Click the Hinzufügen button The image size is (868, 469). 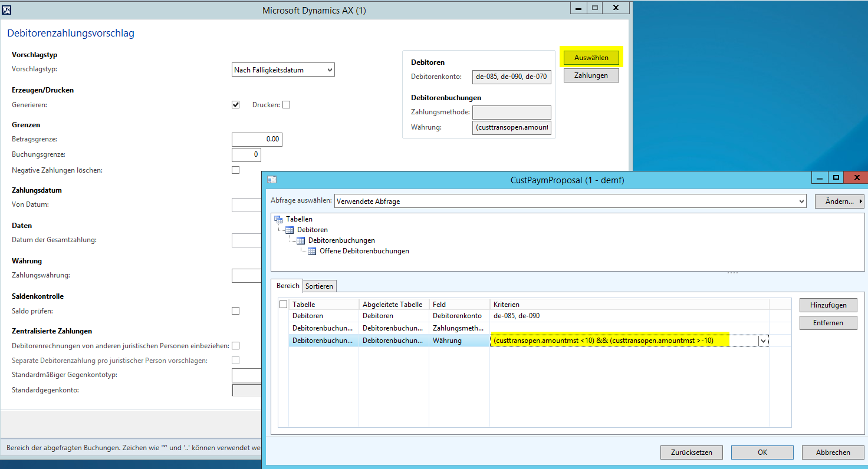(828, 305)
